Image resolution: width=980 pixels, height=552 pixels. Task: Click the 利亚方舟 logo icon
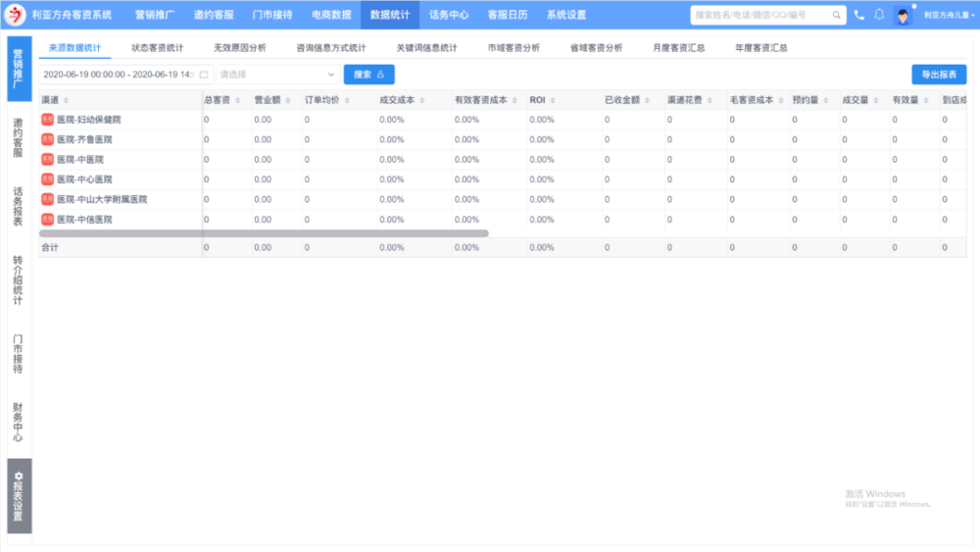pyautogui.click(x=16, y=16)
